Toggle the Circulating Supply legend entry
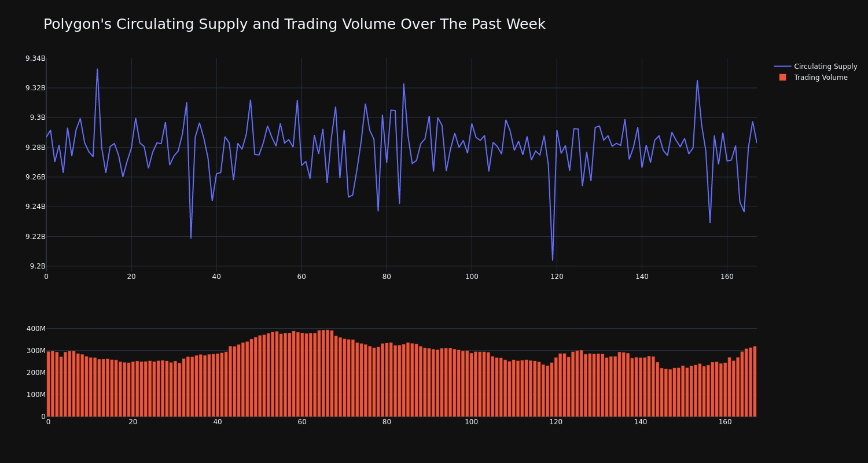 coord(815,67)
